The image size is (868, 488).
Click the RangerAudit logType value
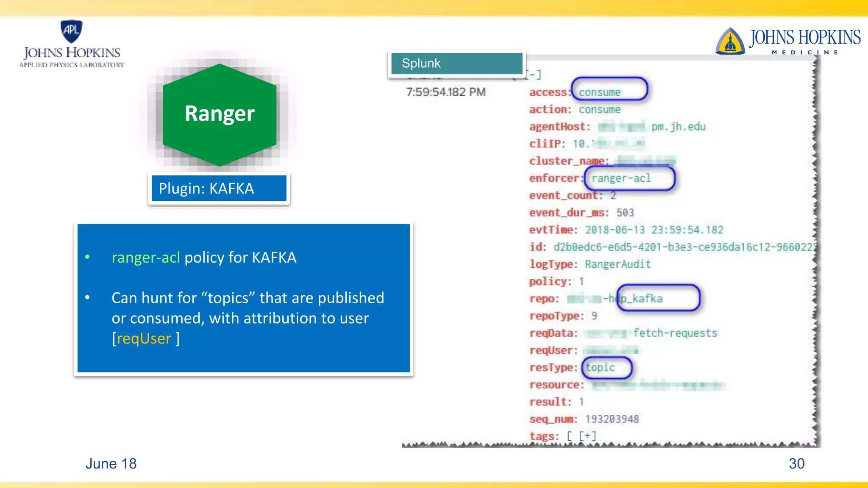coord(618,264)
